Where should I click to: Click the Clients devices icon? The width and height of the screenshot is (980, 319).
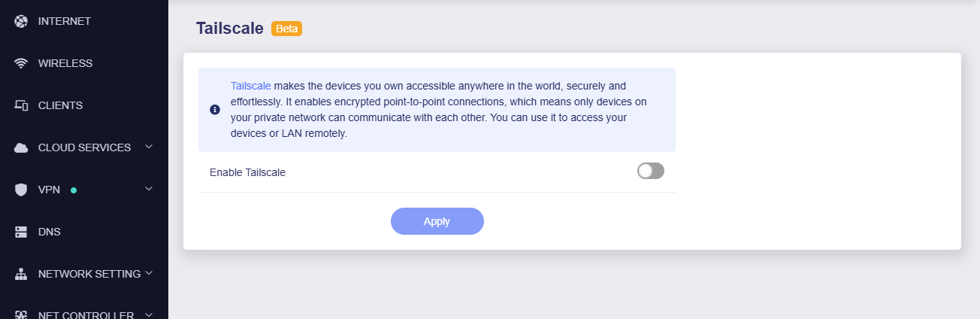pyautogui.click(x=21, y=105)
